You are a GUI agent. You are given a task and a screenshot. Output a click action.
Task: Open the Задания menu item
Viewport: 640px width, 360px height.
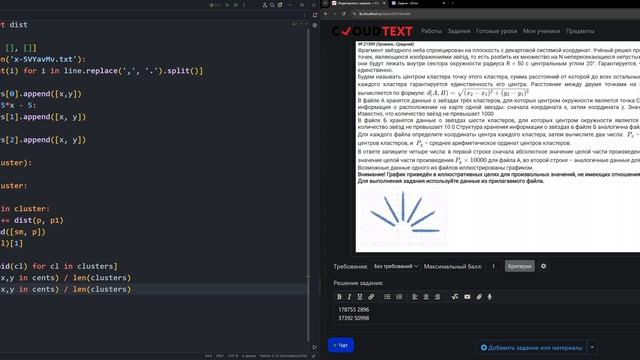coord(458,31)
